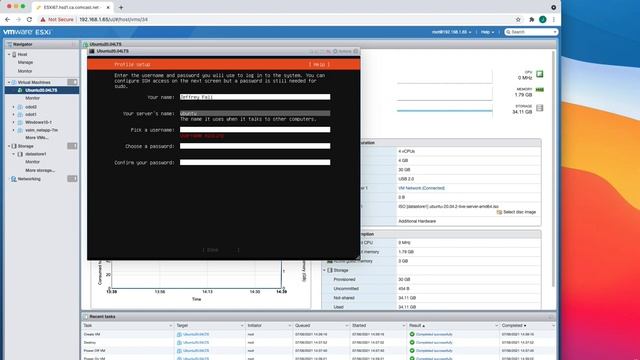Click the Confirm your password field

coord(255,162)
